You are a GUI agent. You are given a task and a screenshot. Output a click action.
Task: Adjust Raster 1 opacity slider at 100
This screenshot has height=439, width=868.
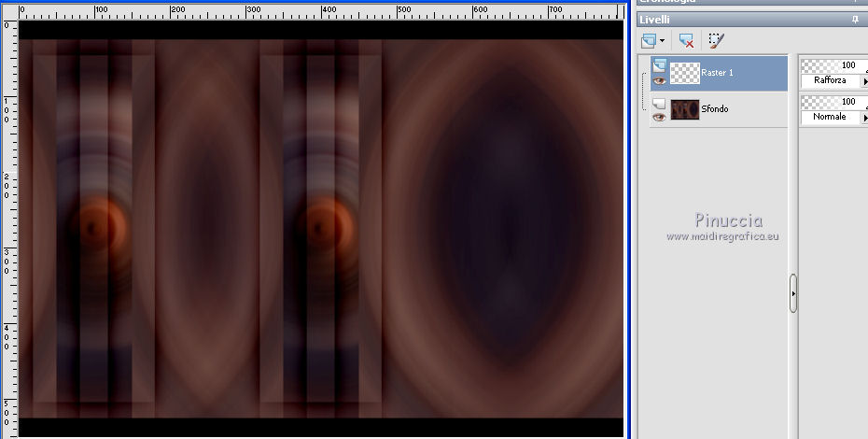834,65
